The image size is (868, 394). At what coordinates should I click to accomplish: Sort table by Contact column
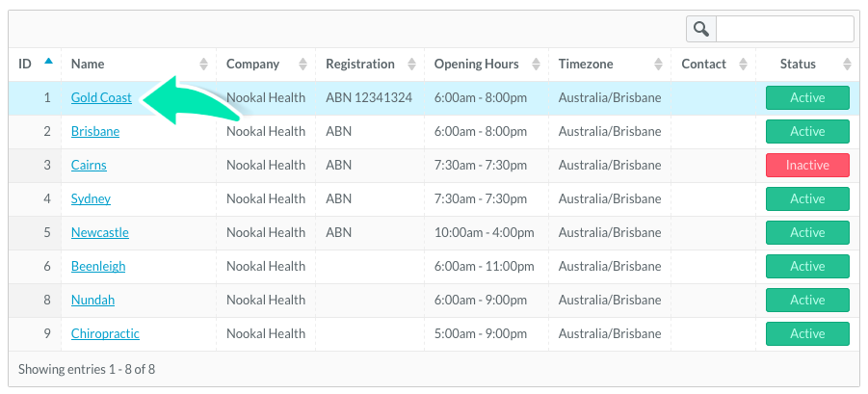[x=714, y=65]
